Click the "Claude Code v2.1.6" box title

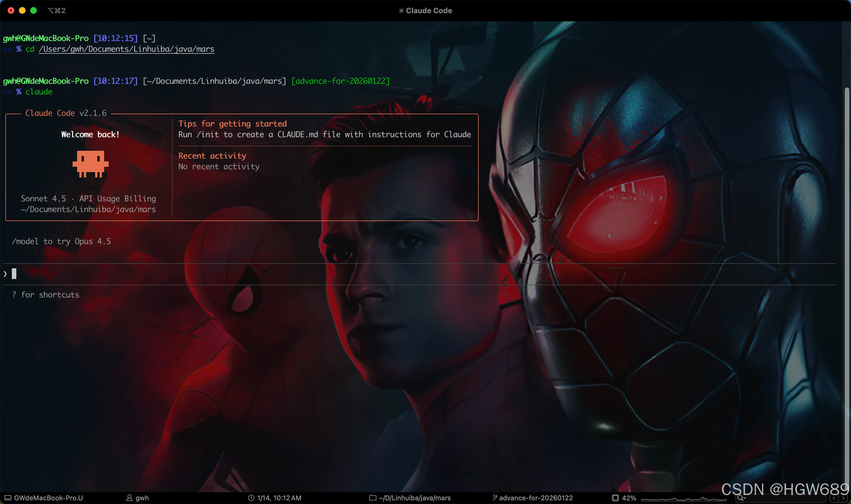pyautogui.click(x=66, y=113)
